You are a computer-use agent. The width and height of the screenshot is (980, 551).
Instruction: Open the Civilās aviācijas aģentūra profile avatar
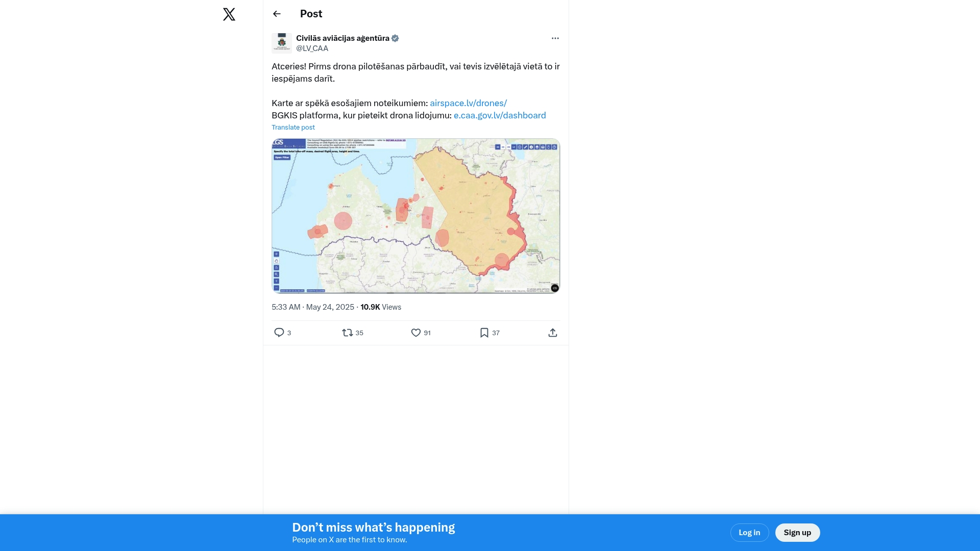click(x=282, y=43)
